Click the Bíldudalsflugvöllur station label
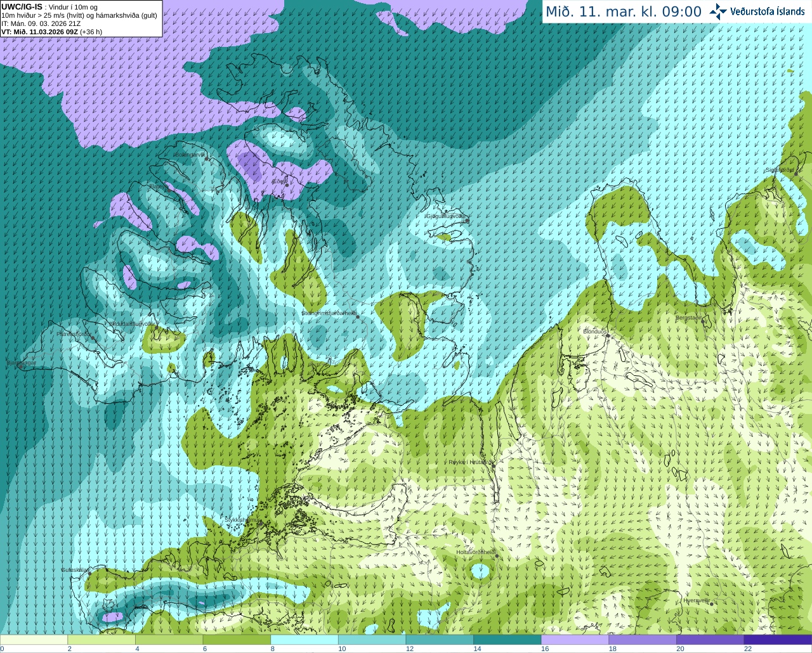 (132, 323)
